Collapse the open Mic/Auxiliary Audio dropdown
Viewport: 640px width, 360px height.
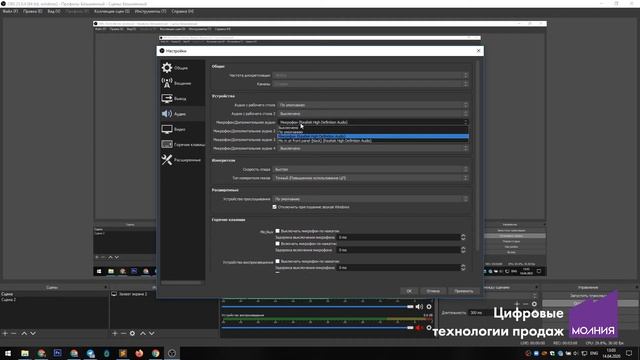click(373, 122)
